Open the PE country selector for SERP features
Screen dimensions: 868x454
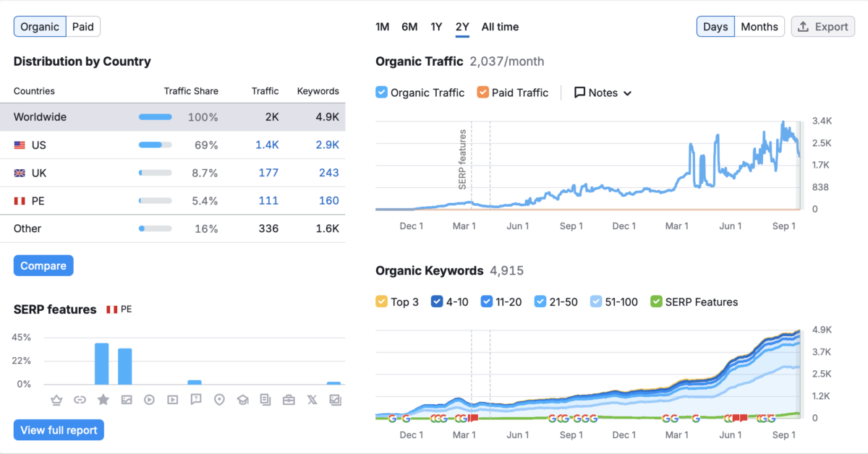click(x=119, y=309)
